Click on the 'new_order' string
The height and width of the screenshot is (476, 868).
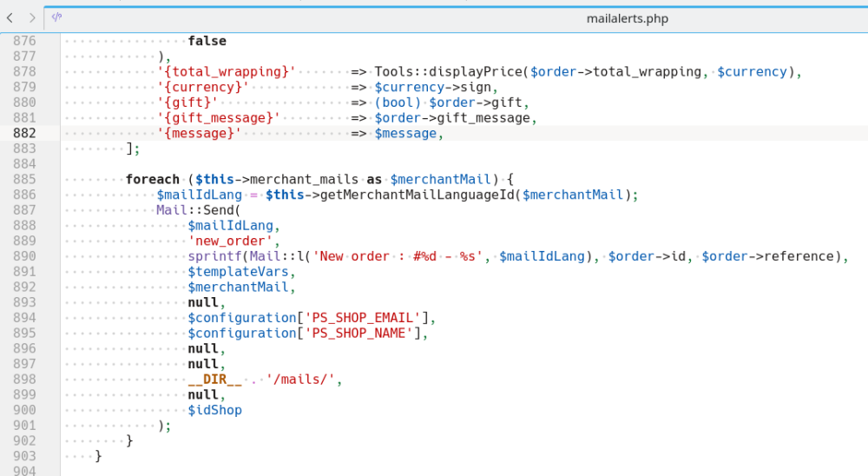pyautogui.click(x=233, y=241)
